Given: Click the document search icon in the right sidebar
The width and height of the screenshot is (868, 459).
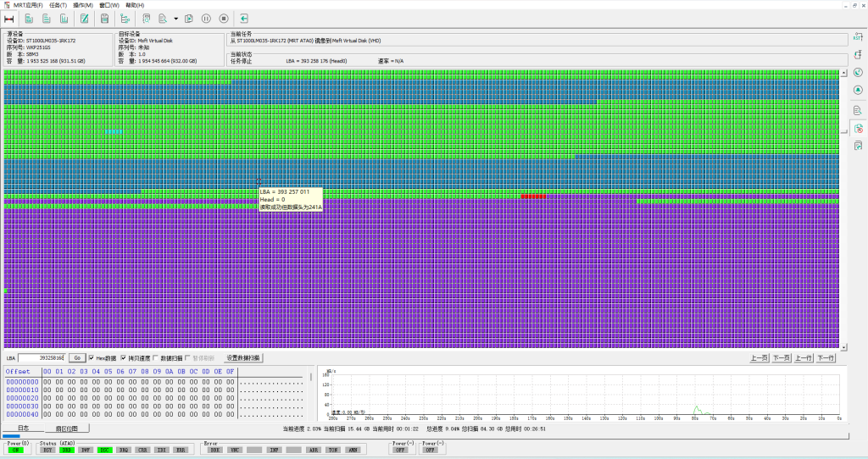Looking at the screenshot, I should click(x=858, y=110).
